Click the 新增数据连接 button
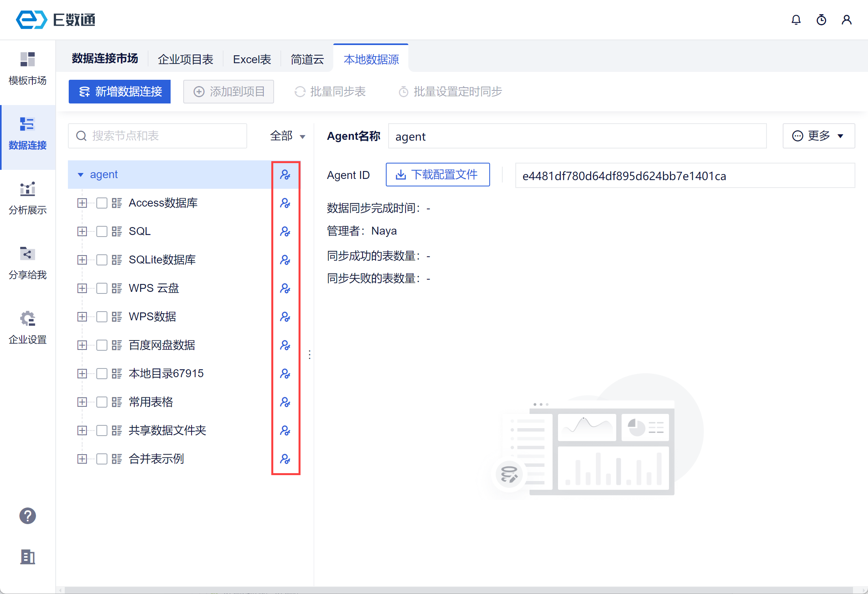This screenshot has width=868, height=594. [120, 92]
